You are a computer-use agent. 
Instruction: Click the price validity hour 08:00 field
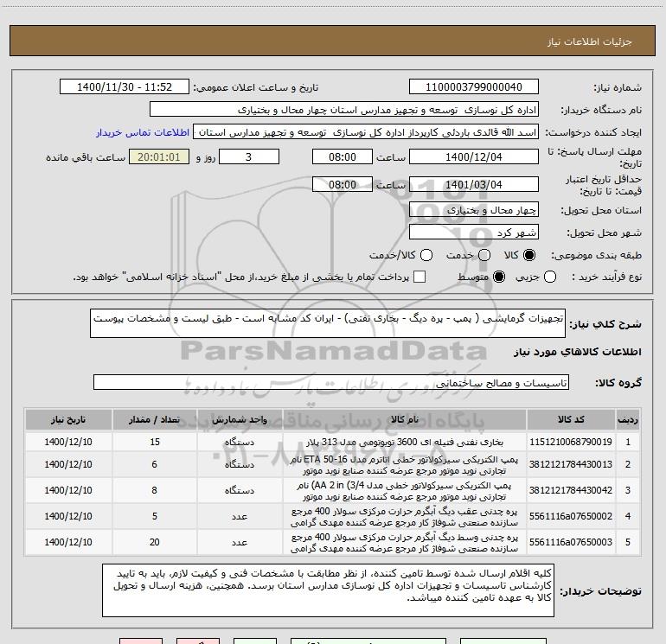[x=343, y=184]
